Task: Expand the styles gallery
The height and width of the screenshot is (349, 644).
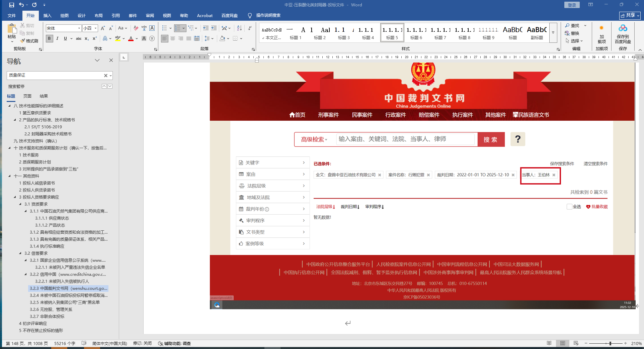Action: point(553,33)
